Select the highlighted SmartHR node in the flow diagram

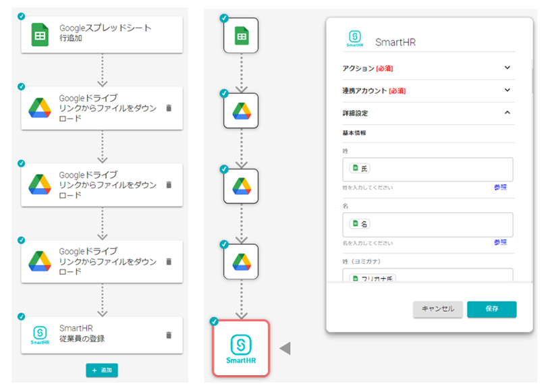[241, 348]
